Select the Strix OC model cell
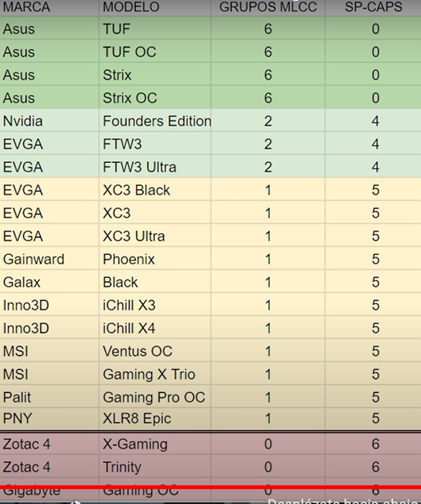The height and width of the screenshot is (504, 421). (x=155, y=98)
